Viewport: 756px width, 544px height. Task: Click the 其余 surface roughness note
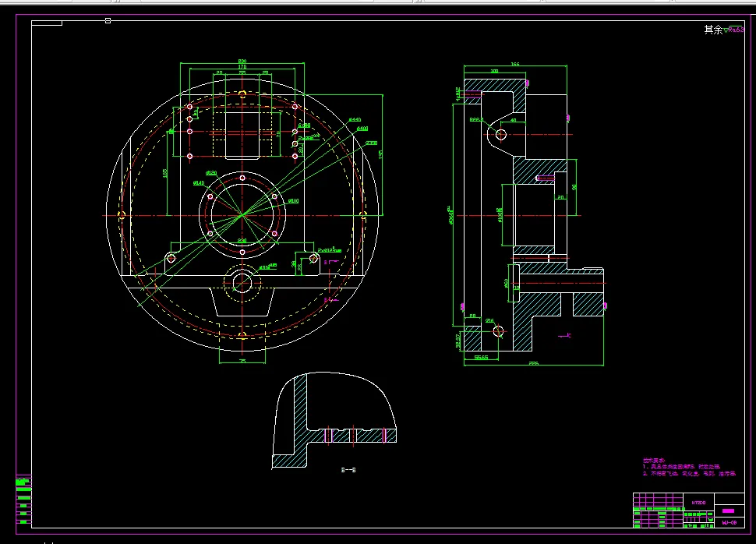(724, 30)
